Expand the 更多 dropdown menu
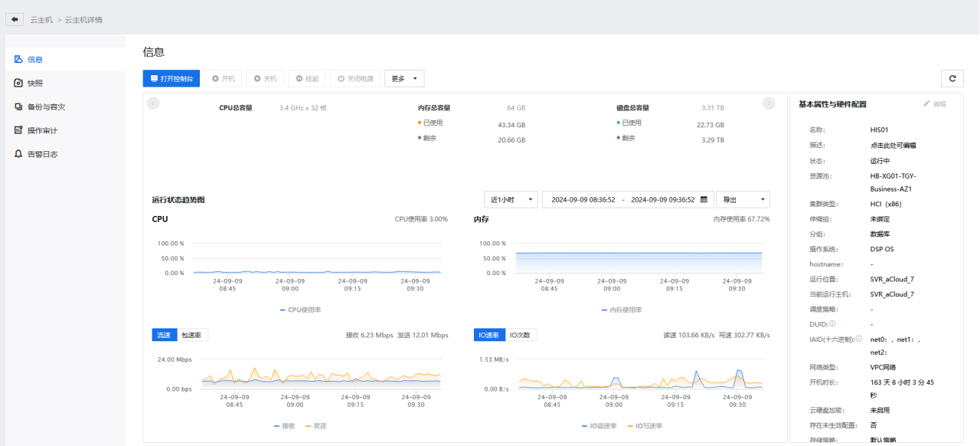This screenshot has width=980, height=446. point(403,78)
